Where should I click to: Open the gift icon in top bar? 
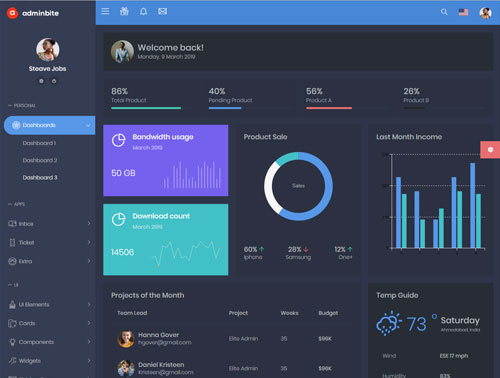124,11
